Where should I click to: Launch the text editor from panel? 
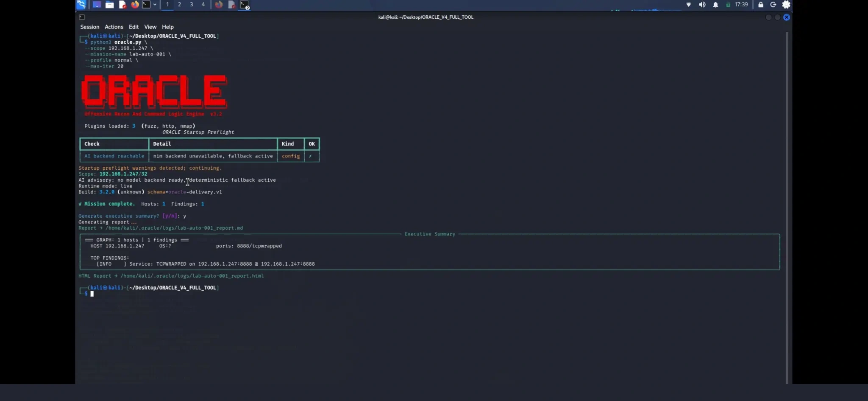click(x=122, y=5)
